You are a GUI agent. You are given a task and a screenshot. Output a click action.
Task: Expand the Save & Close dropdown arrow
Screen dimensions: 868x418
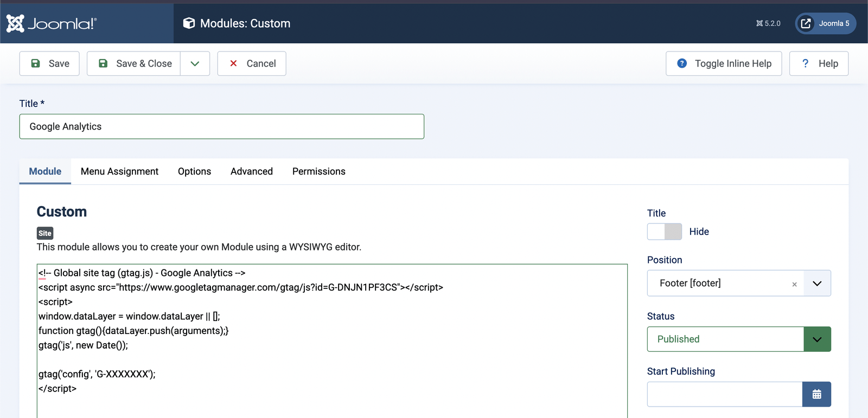coord(195,63)
